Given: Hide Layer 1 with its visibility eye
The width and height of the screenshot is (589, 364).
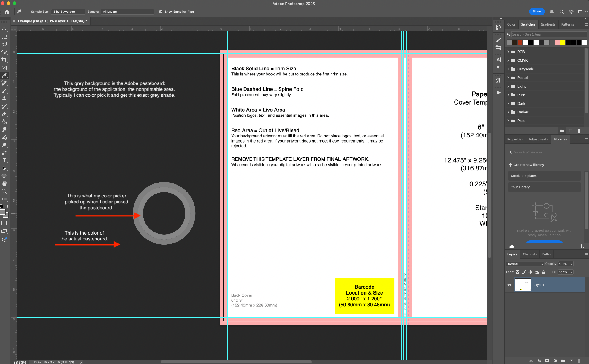Looking at the screenshot, I should click(x=509, y=285).
